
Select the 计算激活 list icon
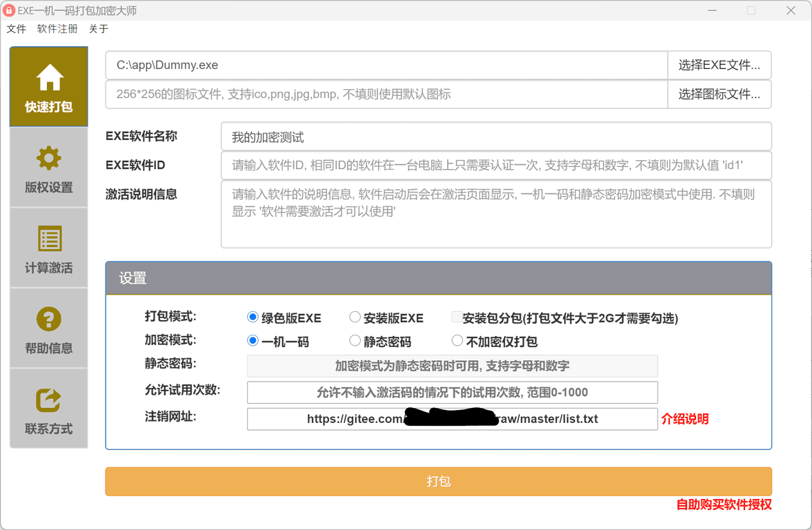[x=49, y=239]
